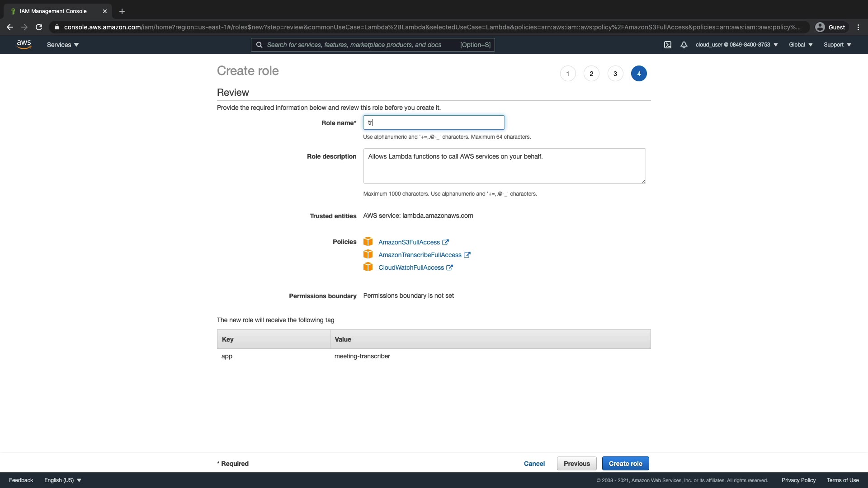Jump to wizard step 3
The width and height of the screenshot is (868, 488).
coord(615,74)
